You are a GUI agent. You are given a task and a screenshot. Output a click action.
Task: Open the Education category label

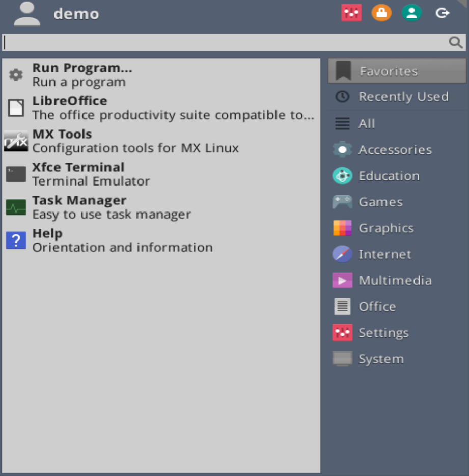pyautogui.click(x=389, y=176)
